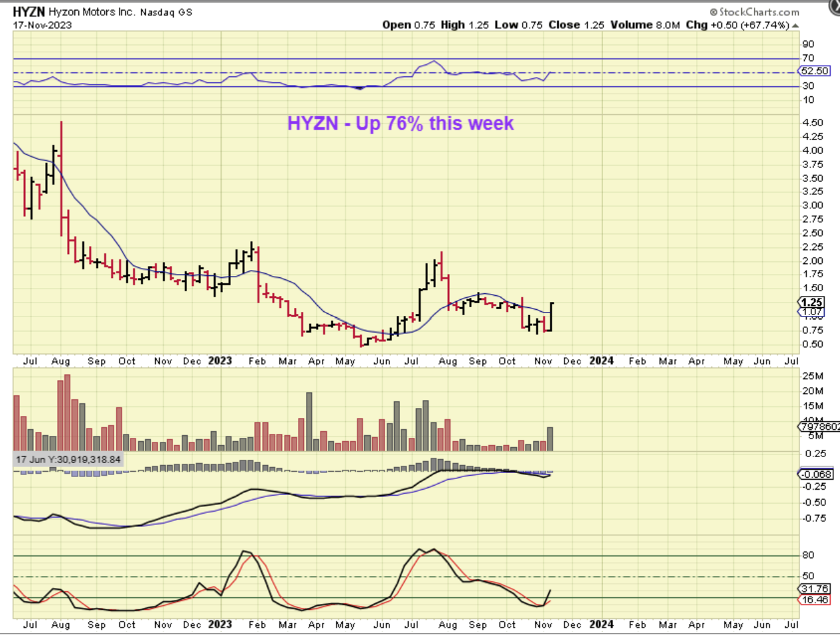Click the 16.46 stochastic value tag
The width and height of the screenshot is (840, 635).
point(815,599)
